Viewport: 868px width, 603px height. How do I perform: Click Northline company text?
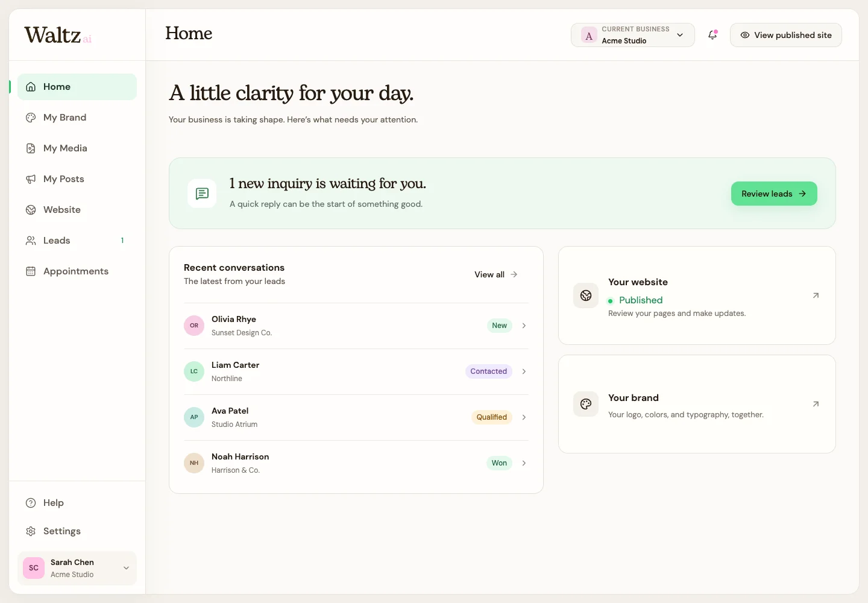pos(227,379)
